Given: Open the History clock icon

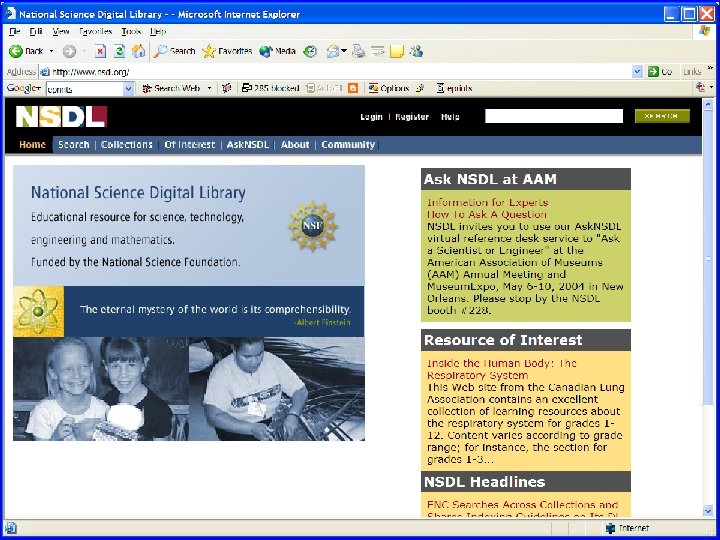Looking at the screenshot, I should (310, 51).
